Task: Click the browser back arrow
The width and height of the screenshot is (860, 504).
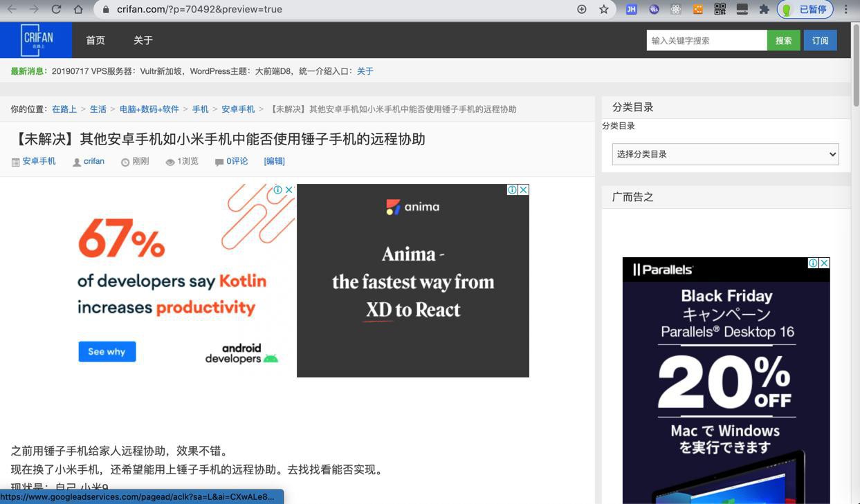Action: [12, 9]
